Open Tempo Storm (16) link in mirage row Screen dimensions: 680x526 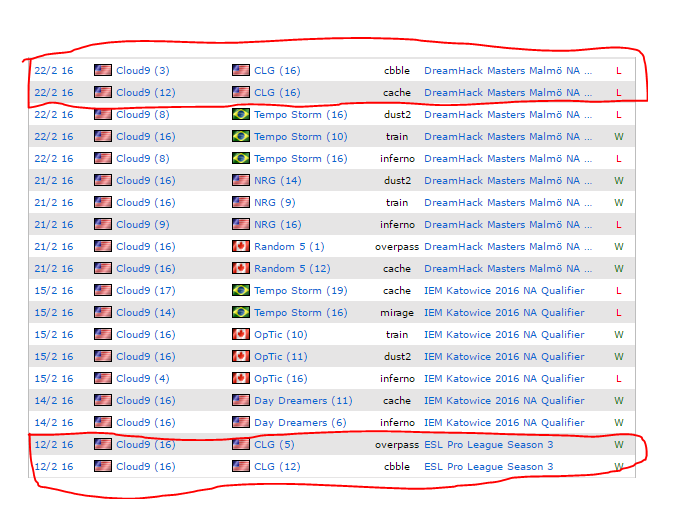[301, 313]
